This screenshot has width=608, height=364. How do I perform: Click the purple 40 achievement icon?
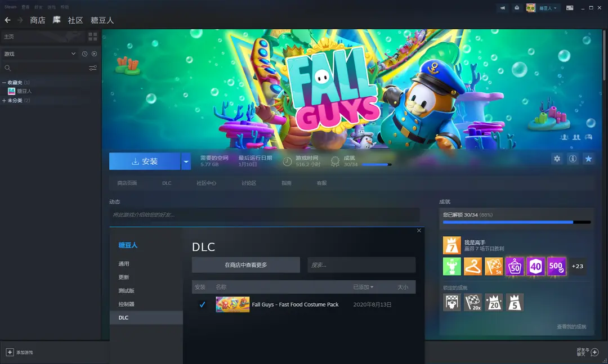click(x=535, y=266)
